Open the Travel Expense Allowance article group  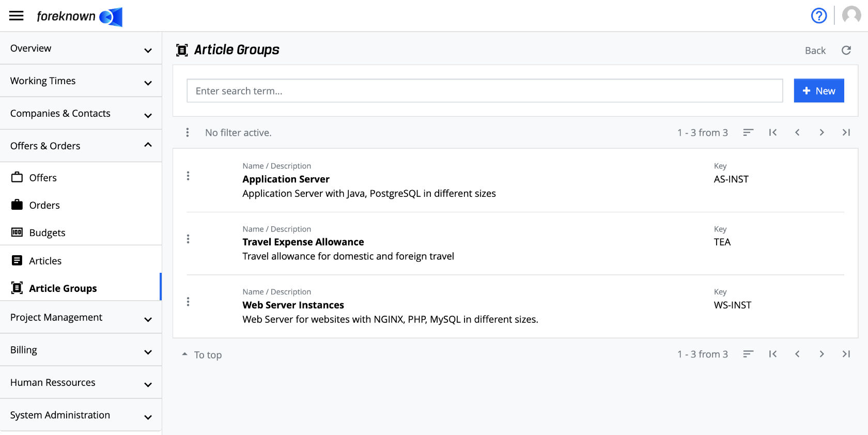point(303,242)
